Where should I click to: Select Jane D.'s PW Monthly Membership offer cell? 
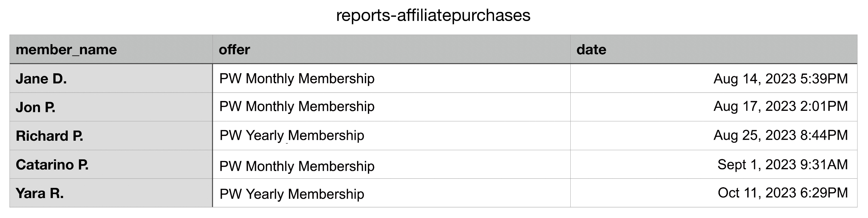(297, 79)
